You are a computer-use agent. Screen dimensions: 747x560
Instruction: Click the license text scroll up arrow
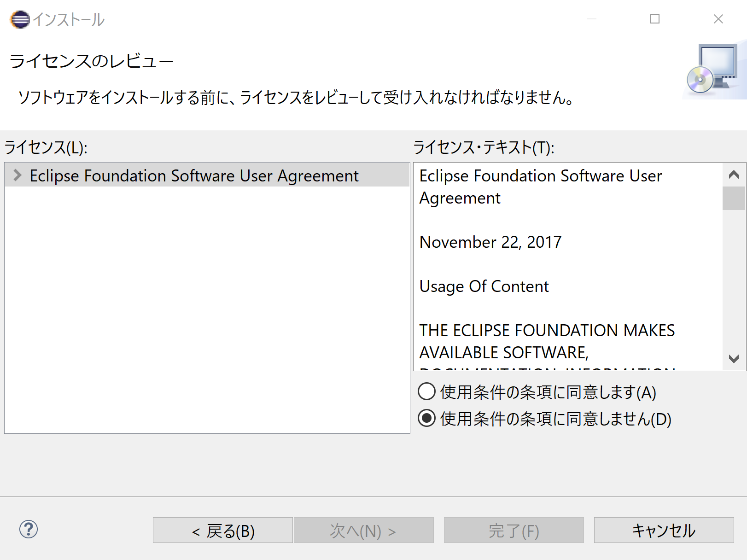[x=734, y=175]
